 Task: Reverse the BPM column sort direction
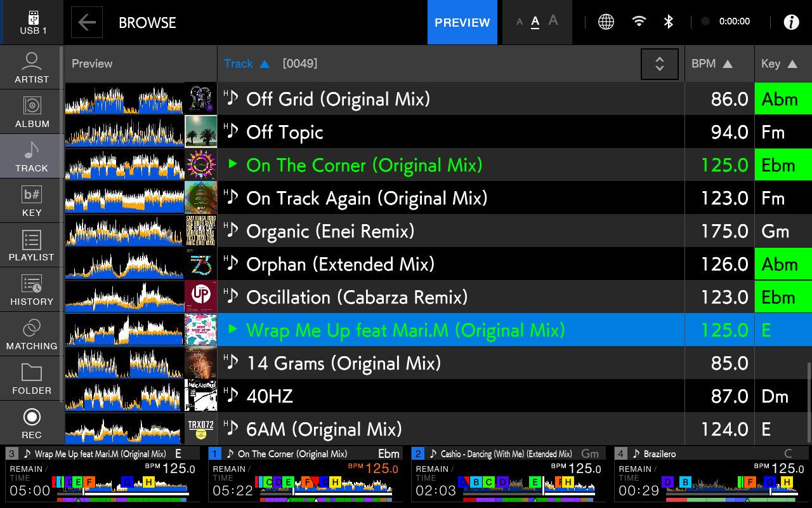point(719,63)
